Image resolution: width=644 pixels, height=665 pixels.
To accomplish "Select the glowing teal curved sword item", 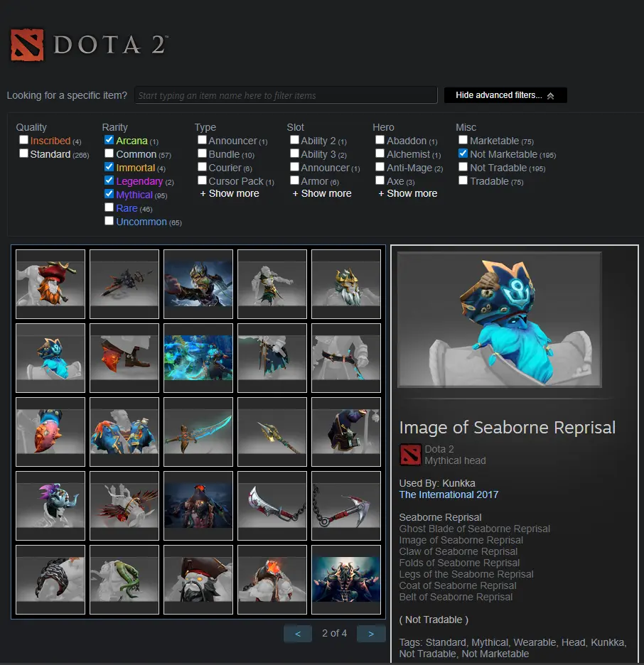I will click(198, 432).
